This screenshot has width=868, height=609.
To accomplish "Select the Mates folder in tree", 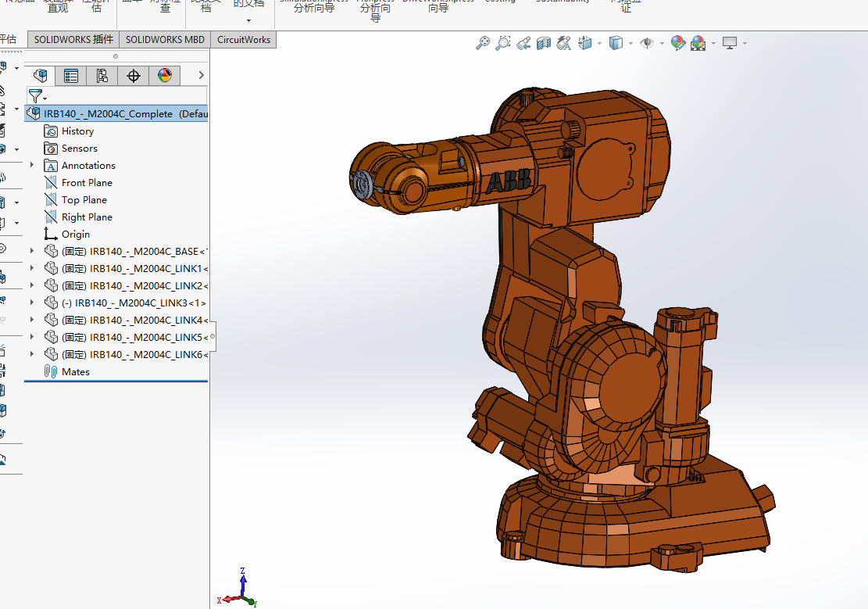I will coord(76,372).
